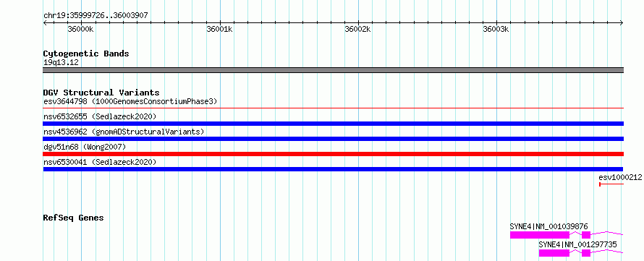This screenshot has width=644, height=261.
Task: Click the thin red esv3644798 variant line
Action: (x=334, y=108)
